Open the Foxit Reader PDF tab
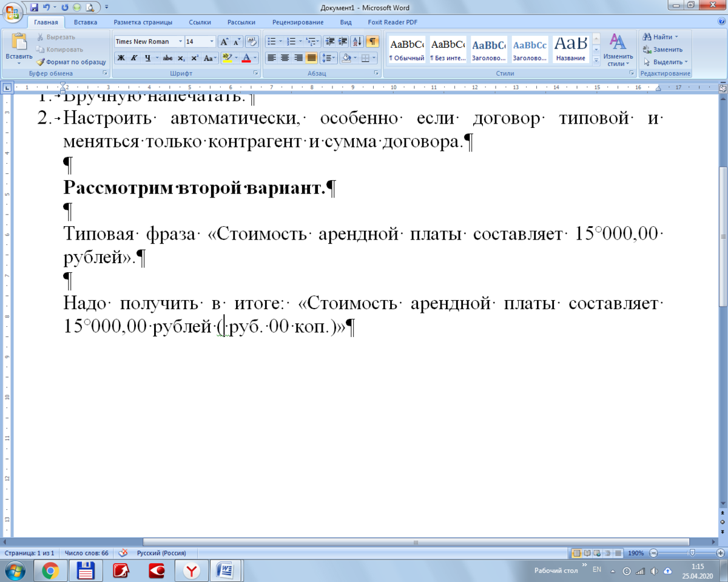Screen dimensions: 728x582 pos(393,22)
